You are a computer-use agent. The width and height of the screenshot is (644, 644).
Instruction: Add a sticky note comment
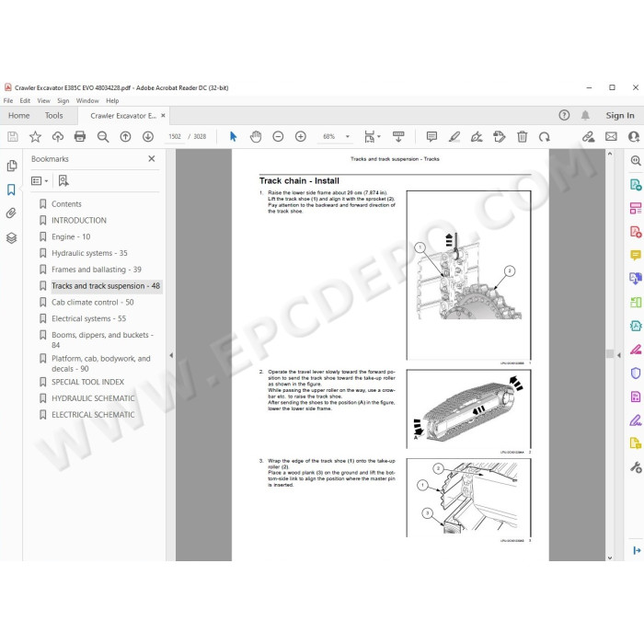pyautogui.click(x=431, y=136)
